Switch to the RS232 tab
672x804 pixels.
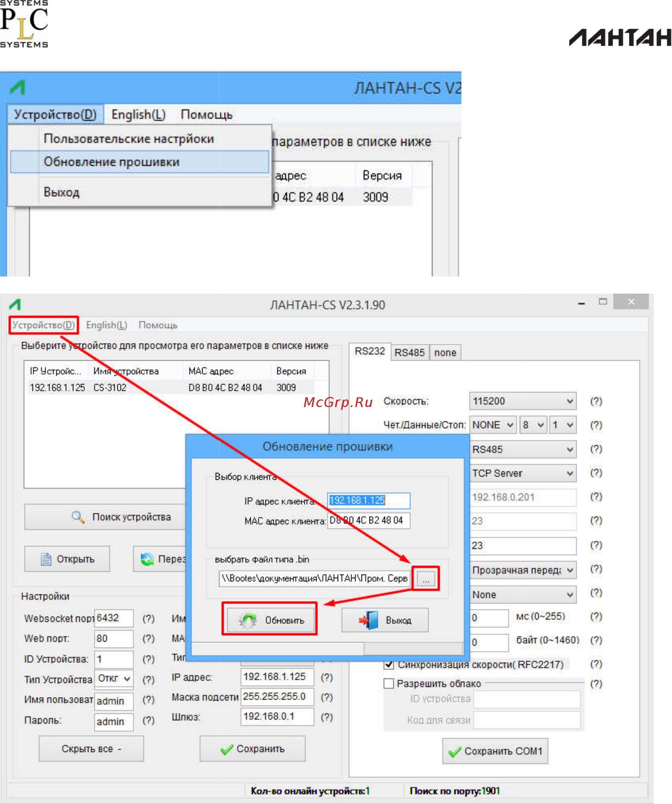[x=370, y=352]
